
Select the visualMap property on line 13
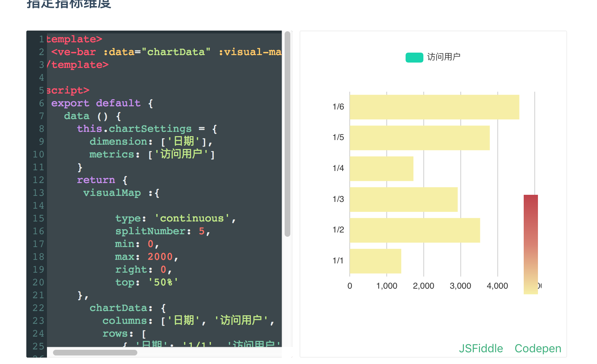point(112,193)
